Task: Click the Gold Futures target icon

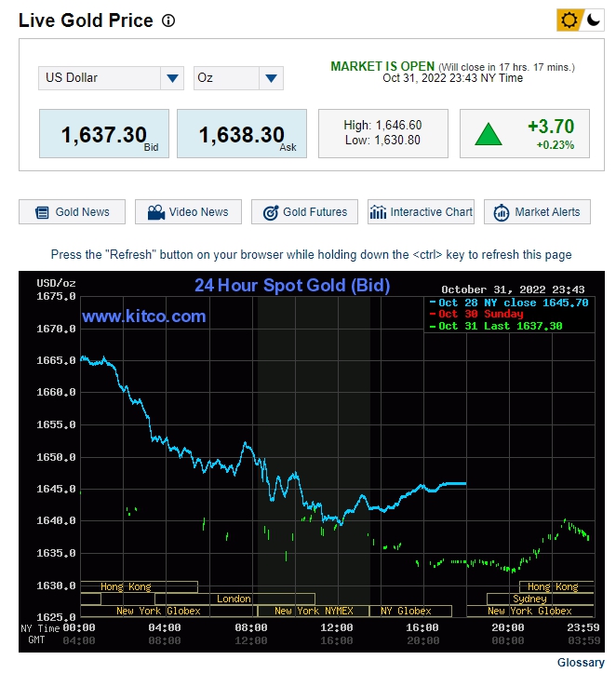Action: click(271, 212)
